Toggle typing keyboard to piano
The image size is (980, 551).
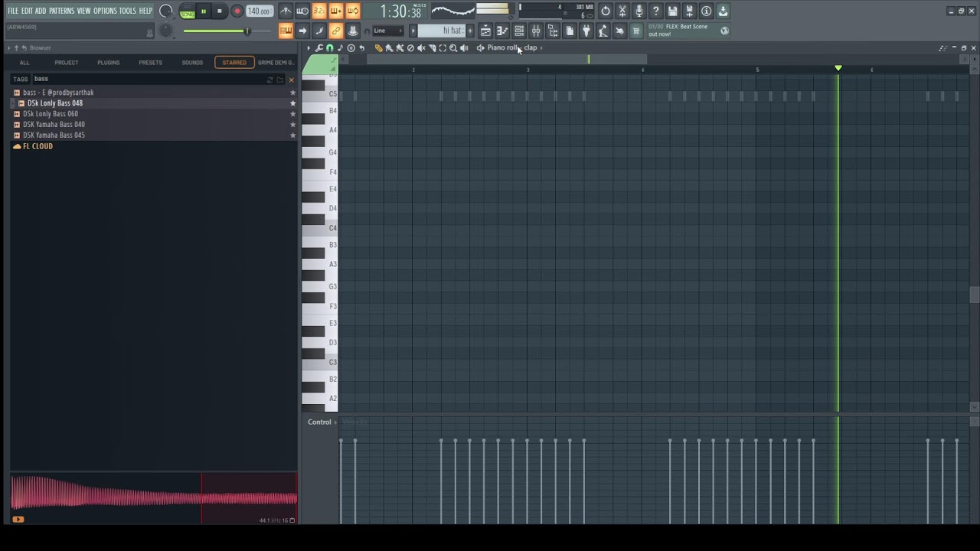286,31
